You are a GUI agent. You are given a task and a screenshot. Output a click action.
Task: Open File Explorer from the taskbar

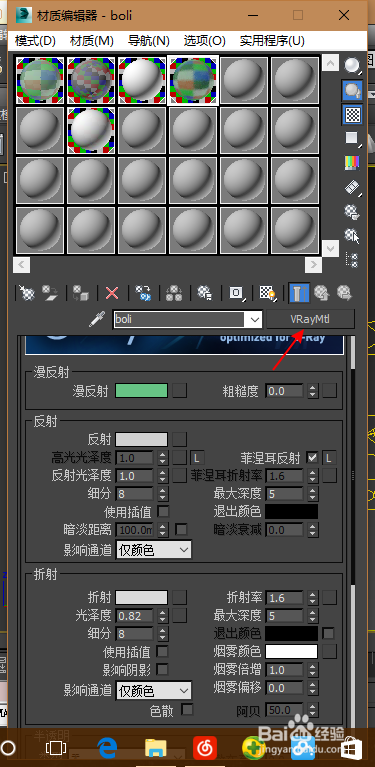coord(156,748)
